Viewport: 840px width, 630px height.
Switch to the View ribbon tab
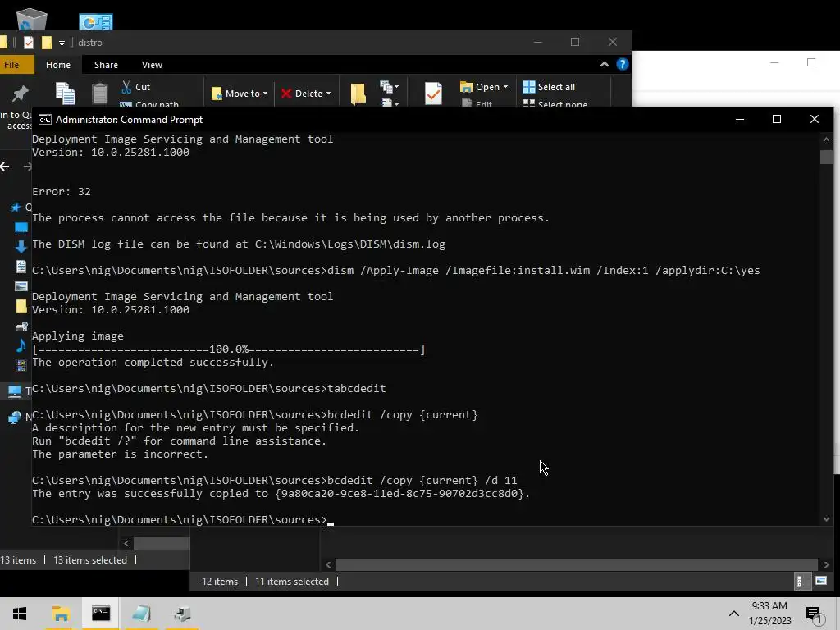click(152, 65)
